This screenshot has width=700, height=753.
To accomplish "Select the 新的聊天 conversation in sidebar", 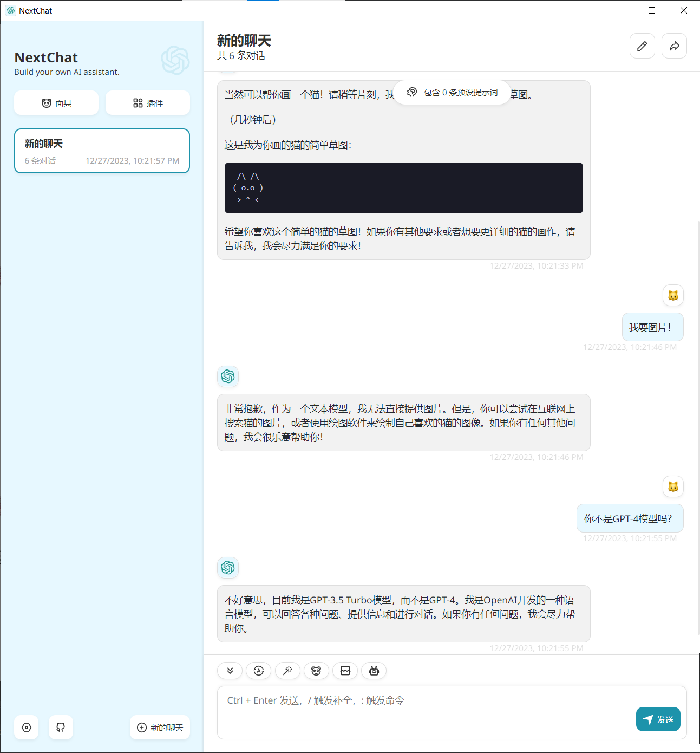I will 102,151.
